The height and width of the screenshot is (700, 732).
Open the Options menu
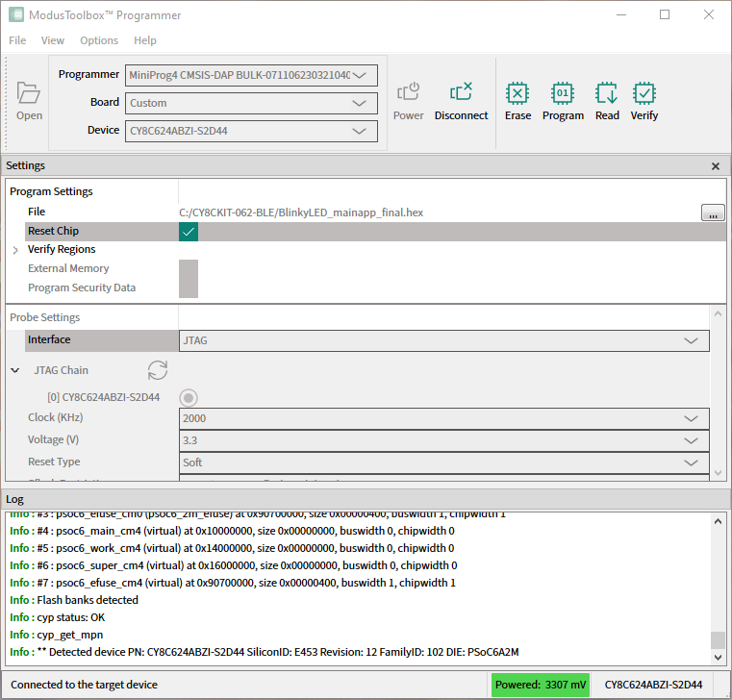pyautogui.click(x=99, y=40)
